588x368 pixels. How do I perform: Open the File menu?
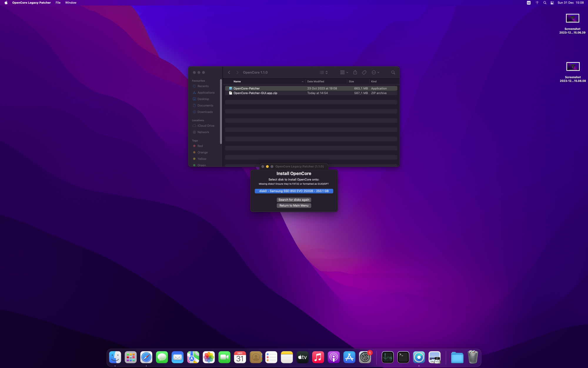(x=58, y=3)
